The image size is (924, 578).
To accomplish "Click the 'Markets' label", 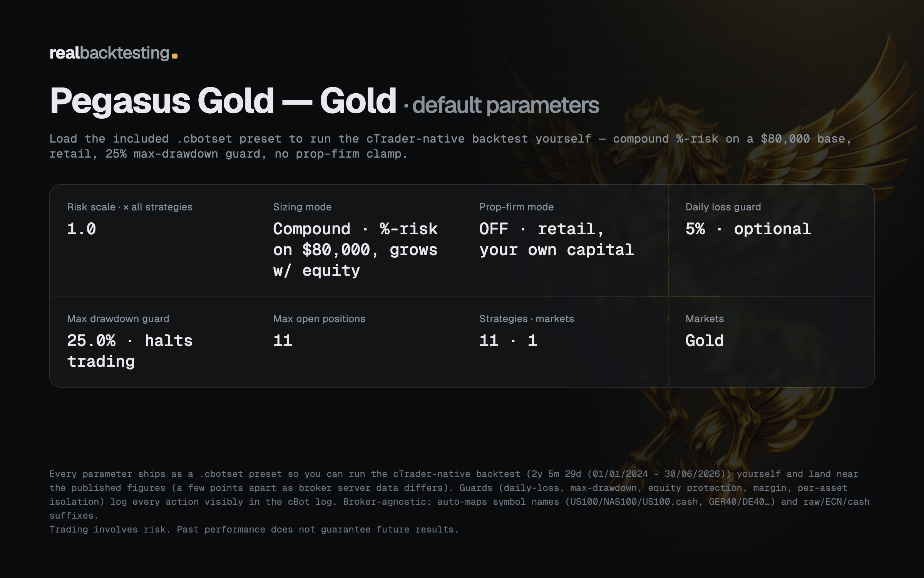I will [705, 319].
